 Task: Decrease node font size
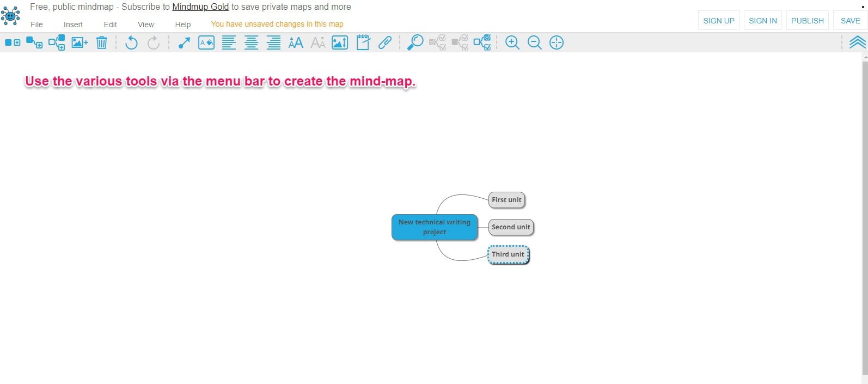pos(318,42)
